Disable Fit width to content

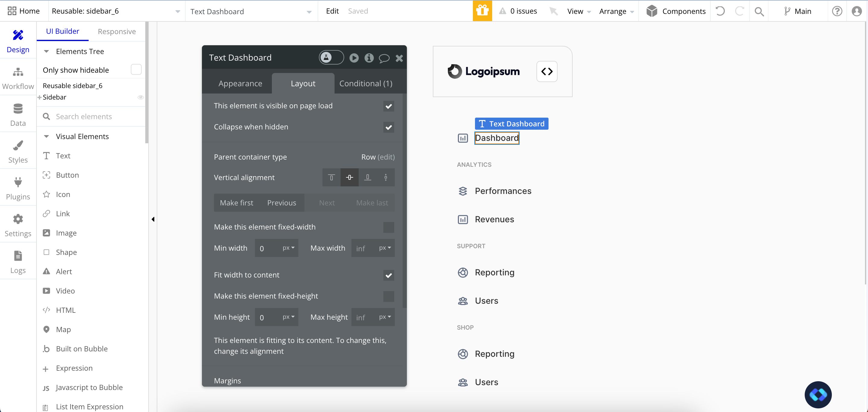388,275
